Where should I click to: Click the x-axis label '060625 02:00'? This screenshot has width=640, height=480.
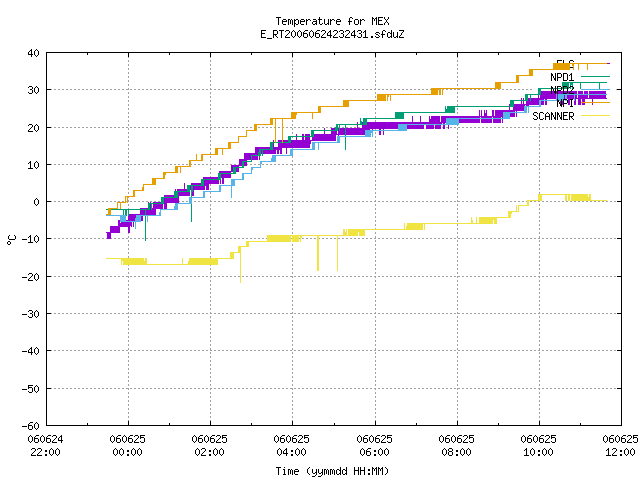pos(209,446)
